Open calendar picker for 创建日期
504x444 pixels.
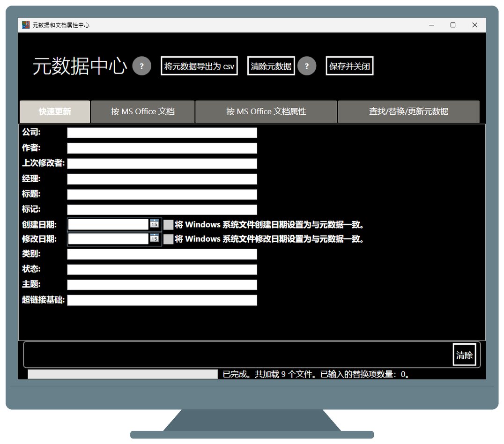(x=154, y=224)
